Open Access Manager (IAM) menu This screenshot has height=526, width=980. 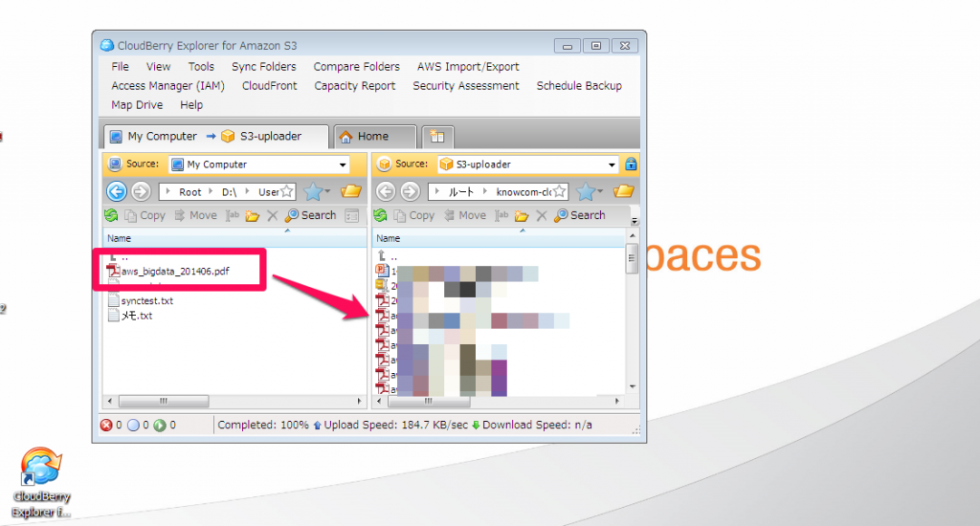coord(168,86)
